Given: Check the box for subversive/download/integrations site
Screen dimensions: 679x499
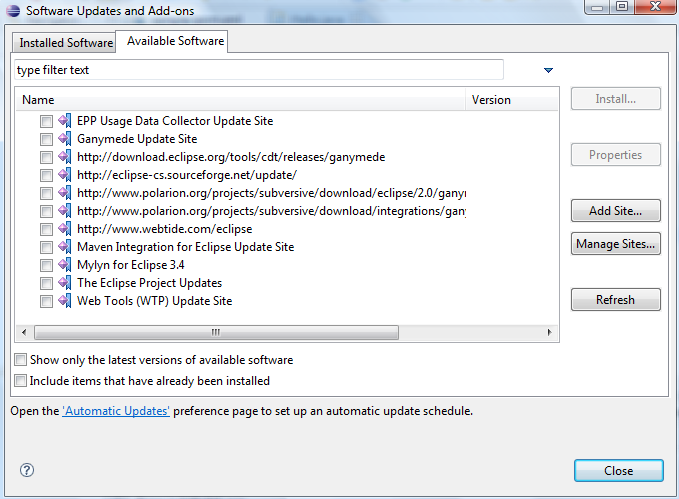Looking at the screenshot, I should point(46,211).
